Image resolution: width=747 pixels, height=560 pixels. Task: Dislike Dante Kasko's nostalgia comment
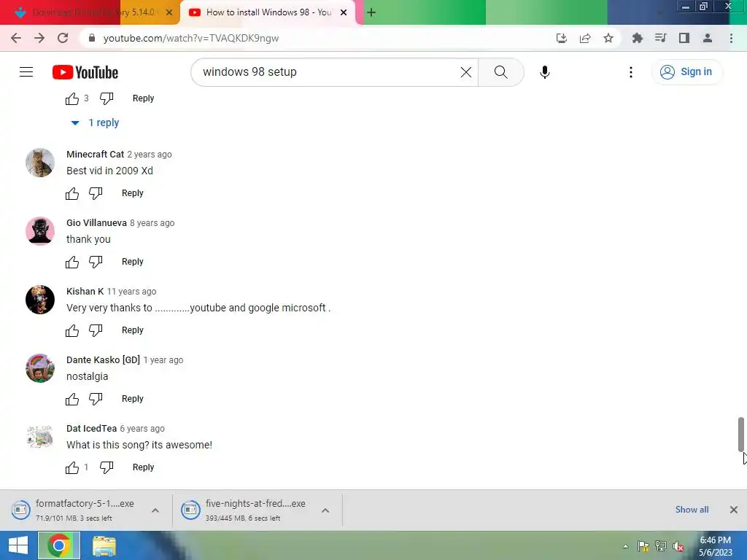tap(96, 399)
